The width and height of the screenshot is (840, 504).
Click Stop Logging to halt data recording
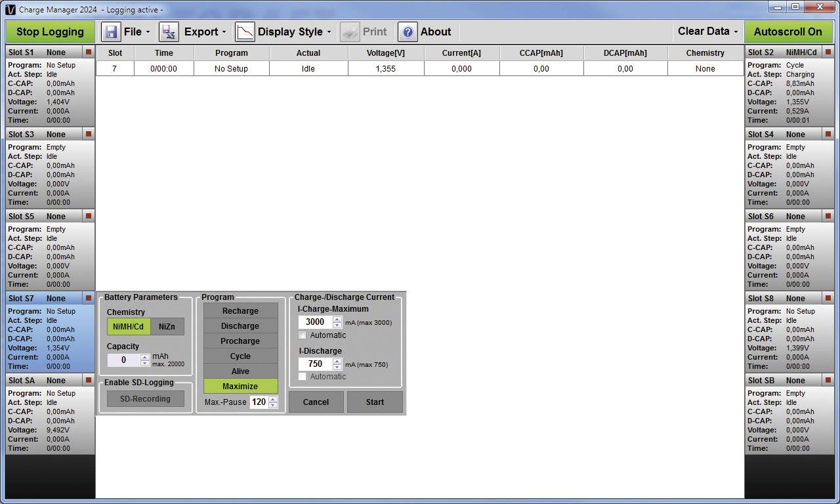click(x=49, y=31)
